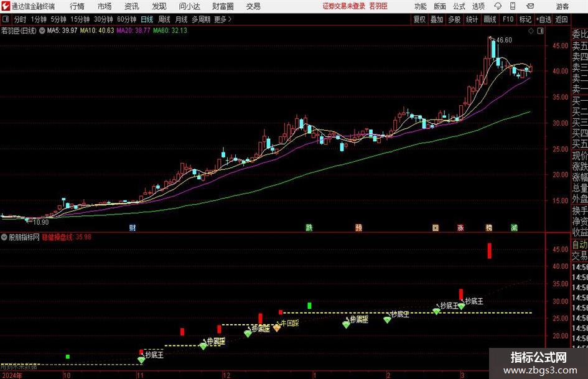Click the 叠加 toolbar button
This screenshot has height=379, width=588.
tap(437, 19)
